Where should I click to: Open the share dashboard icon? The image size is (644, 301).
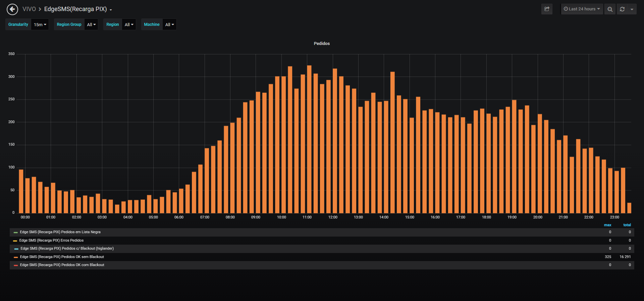[x=547, y=9]
